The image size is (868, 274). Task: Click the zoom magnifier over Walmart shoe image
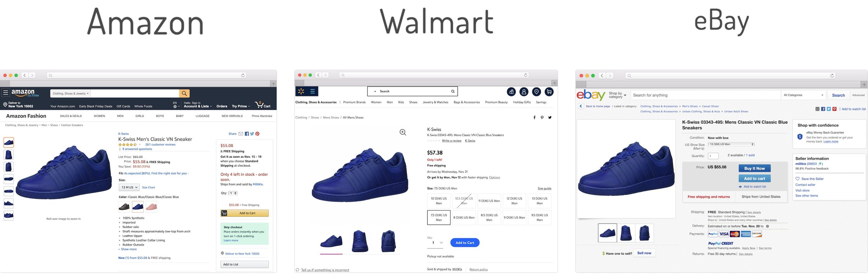403,132
